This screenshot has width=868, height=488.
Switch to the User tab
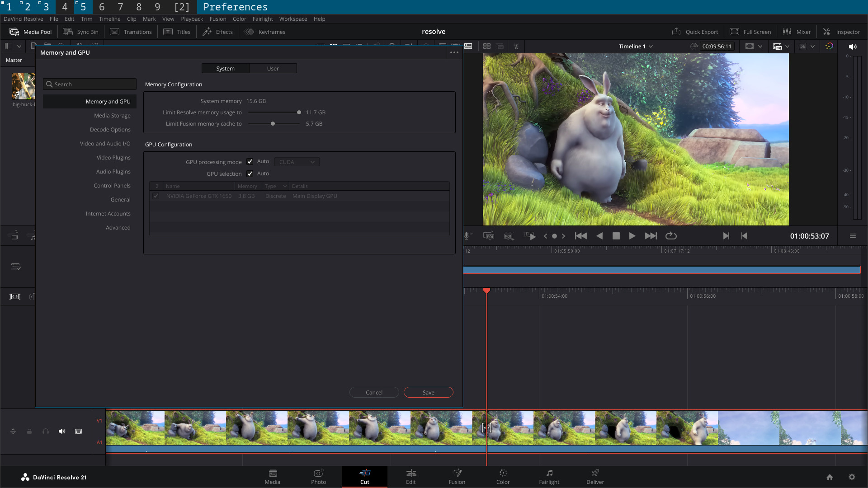pyautogui.click(x=273, y=68)
